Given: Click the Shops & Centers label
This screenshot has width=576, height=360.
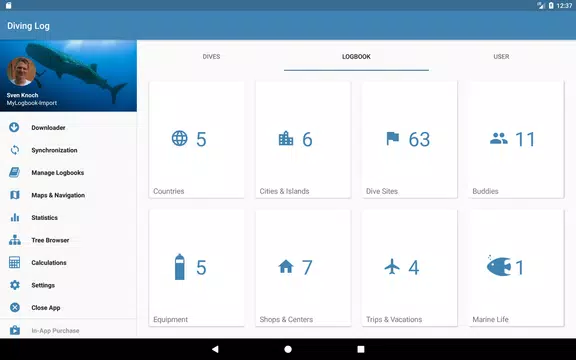Looking at the screenshot, I should pos(286,319).
